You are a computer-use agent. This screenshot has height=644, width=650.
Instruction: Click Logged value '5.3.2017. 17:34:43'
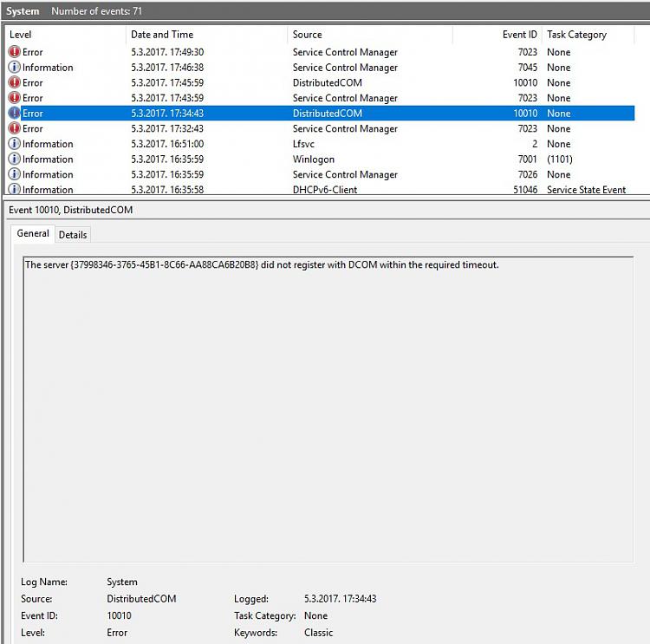tap(340, 598)
